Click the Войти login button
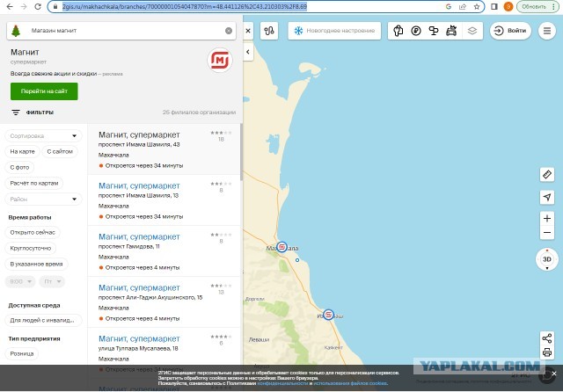The height and width of the screenshot is (392, 563). [x=510, y=31]
